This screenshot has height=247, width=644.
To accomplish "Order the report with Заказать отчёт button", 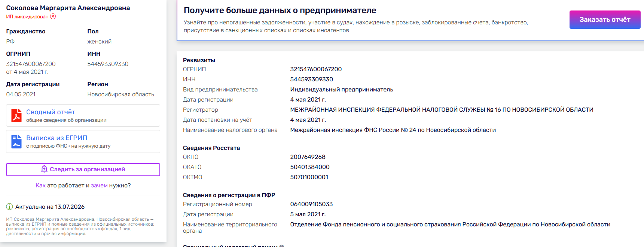I will 605,19.
